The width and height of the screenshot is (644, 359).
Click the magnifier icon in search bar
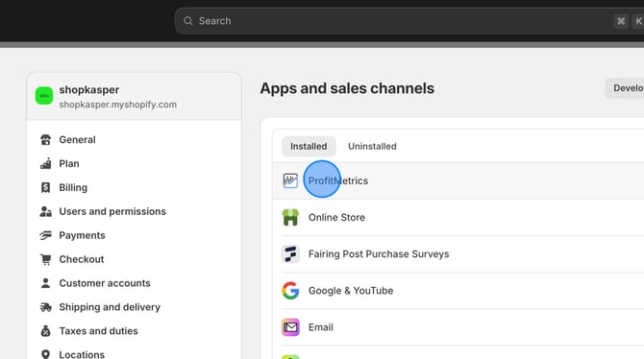click(x=188, y=21)
